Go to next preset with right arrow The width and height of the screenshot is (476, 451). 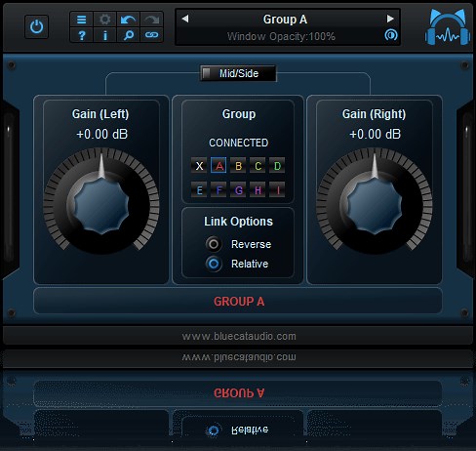[390, 19]
